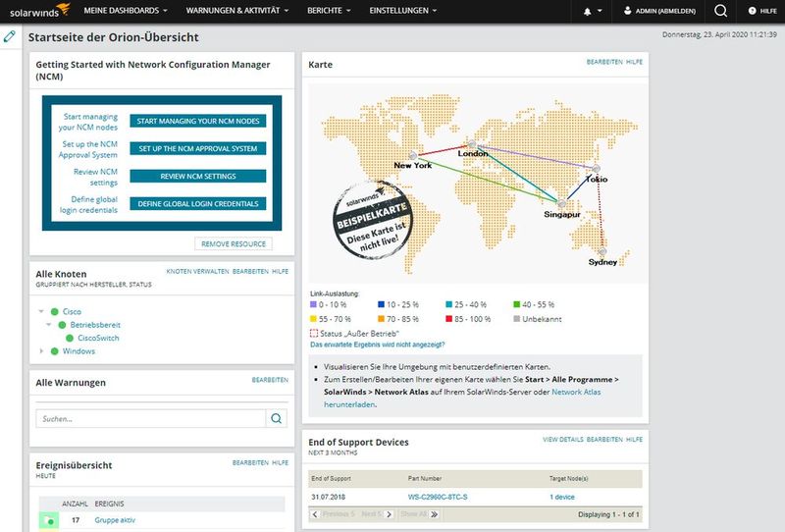
Task: Click the Gruppe aktiv event link
Action: (115, 520)
